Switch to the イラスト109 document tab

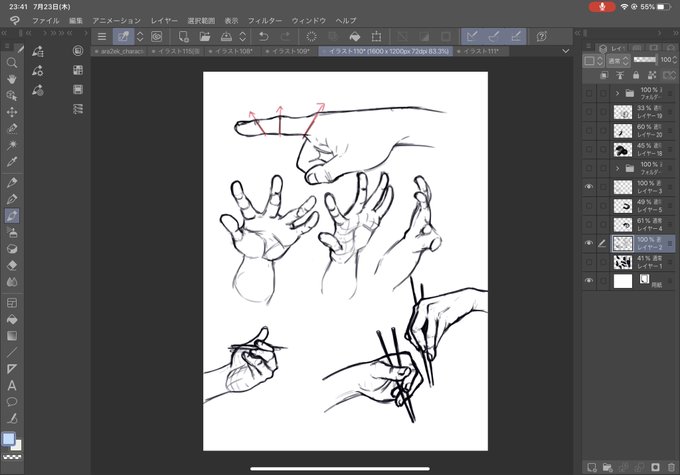coord(289,51)
